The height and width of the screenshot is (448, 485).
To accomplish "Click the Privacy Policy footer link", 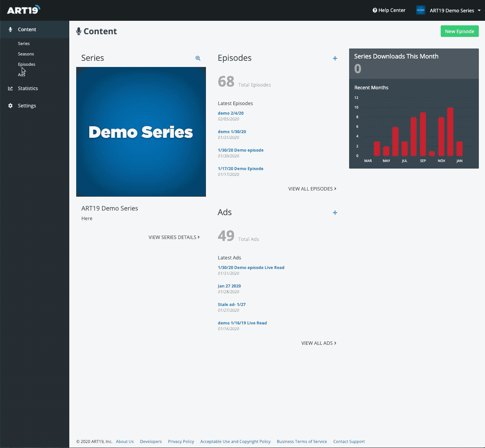I will (181, 442).
